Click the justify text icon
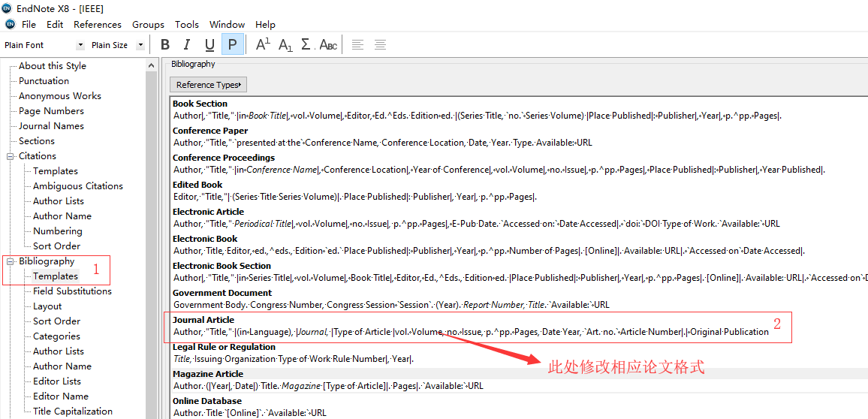Viewport: 868px width, 419px height. [x=380, y=44]
